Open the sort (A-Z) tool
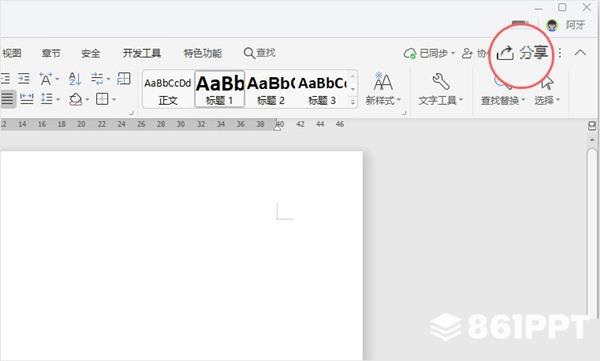 click(75, 79)
